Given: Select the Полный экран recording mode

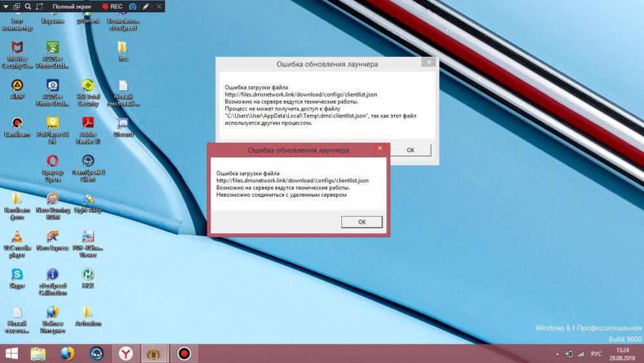Looking at the screenshot, I should [x=71, y=6].
